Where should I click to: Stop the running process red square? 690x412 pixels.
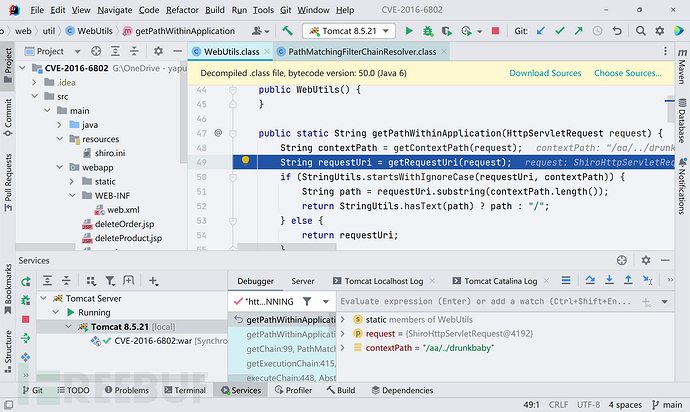click(x=495, y=31)
